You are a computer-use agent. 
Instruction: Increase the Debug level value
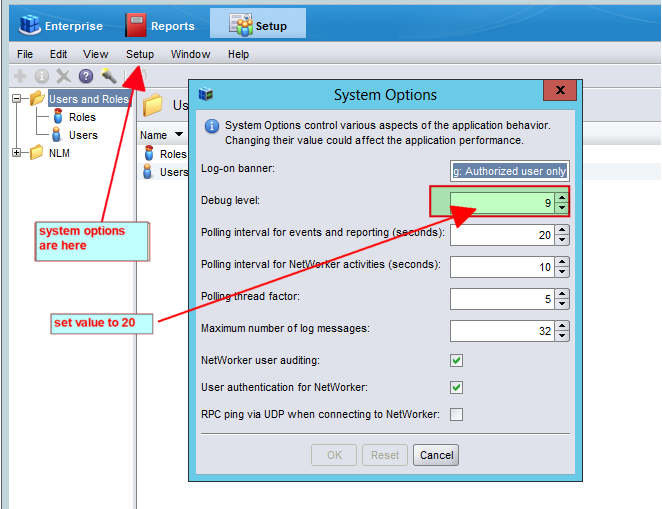click(x=562, y=198)
